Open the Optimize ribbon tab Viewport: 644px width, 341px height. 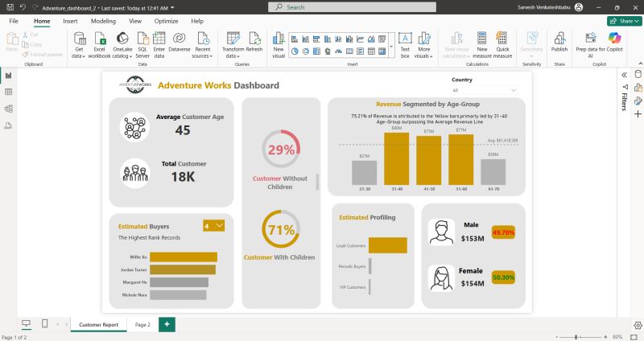pyautogui.click(x=166, y=21)
